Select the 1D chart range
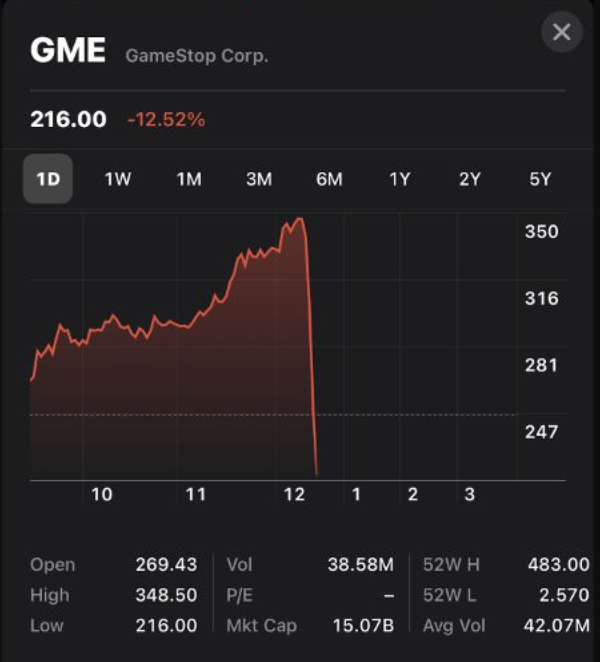Viewport: 600px width, 662px height. (x=48, y=179)
